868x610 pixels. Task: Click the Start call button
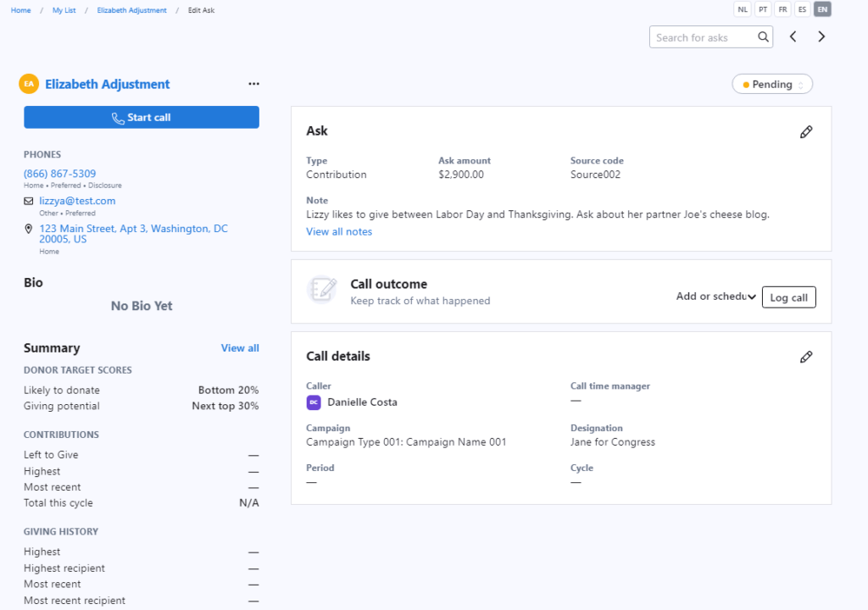(142, 118)
